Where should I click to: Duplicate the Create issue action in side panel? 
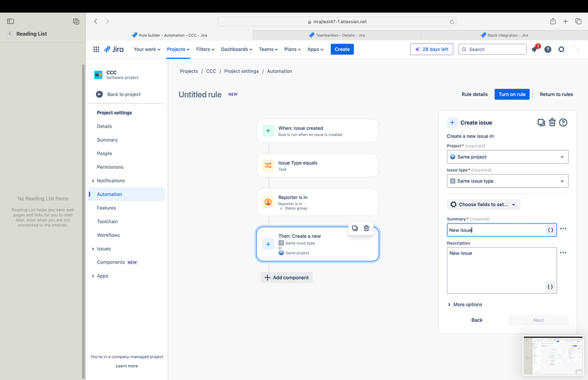[541, 122]
